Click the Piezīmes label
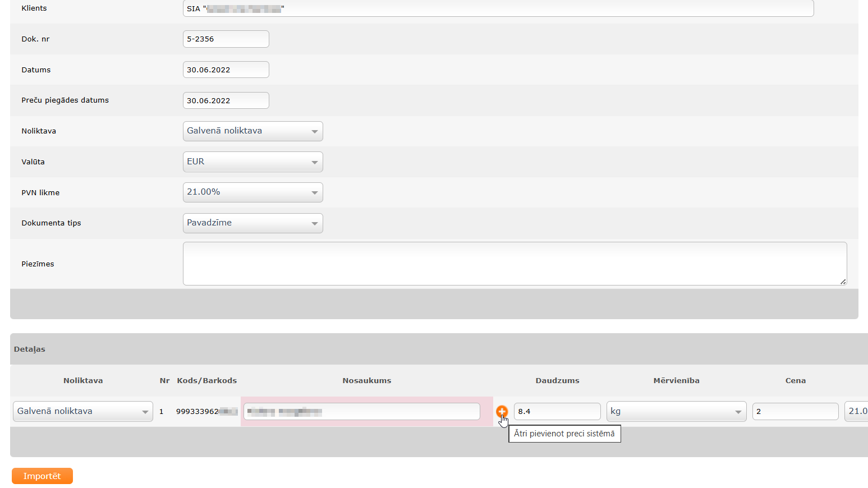The height and width of the screenshot is (488, 868). (38, 264)
